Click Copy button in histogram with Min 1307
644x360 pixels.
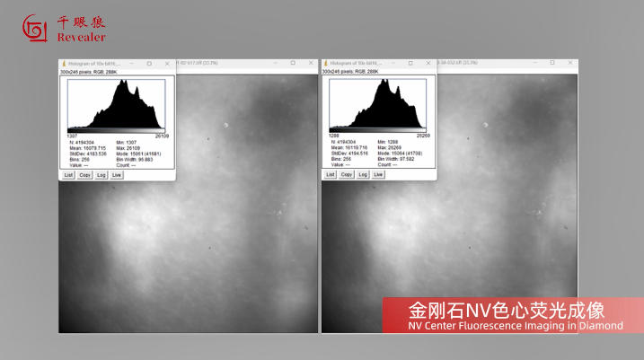85,175
